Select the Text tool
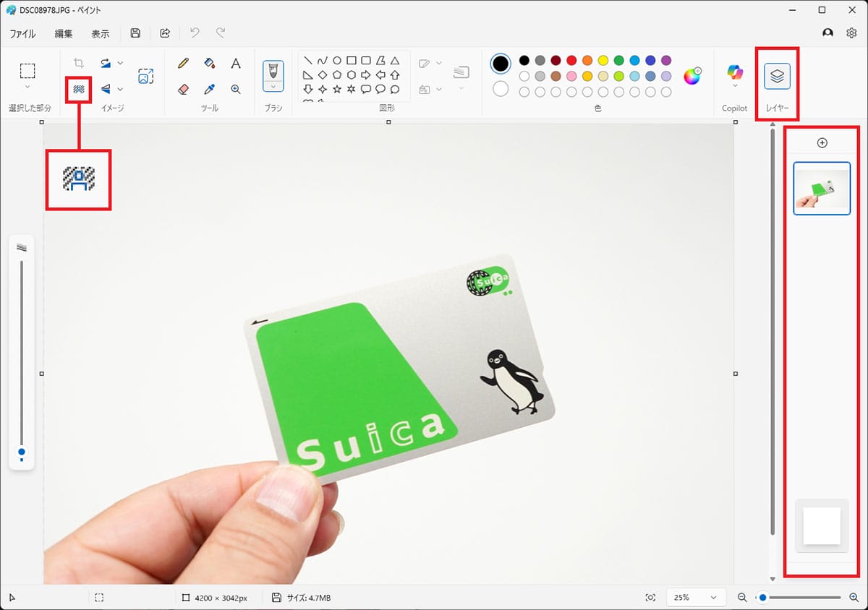The width and height of the screenshot is (868, 610). (236, 63)
